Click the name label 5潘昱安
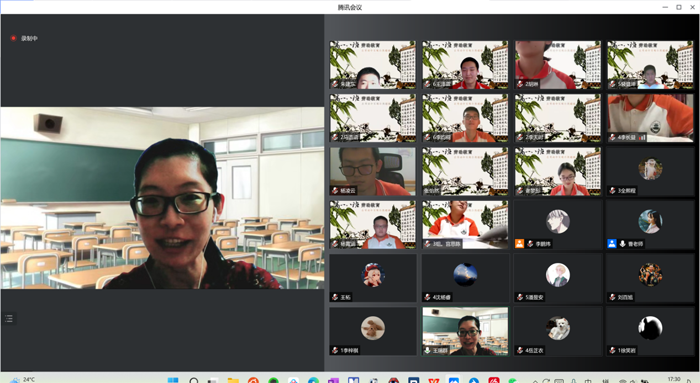This screenshot has height=383, width=700. [x=534, y=297]
